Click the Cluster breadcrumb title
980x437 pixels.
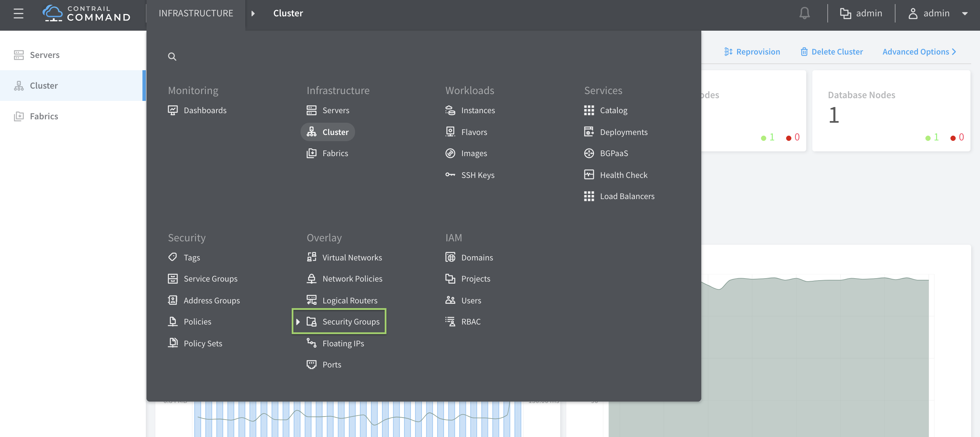point(288,13)
